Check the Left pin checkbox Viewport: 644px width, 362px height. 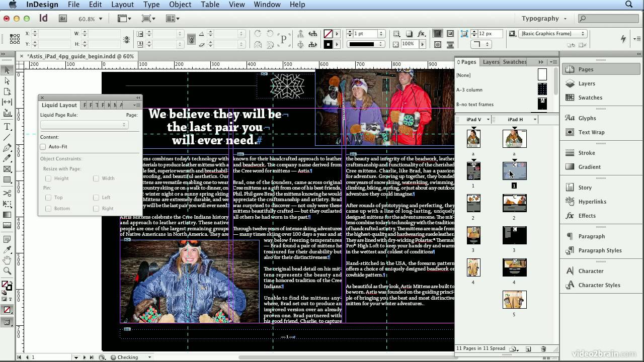coord(96,198)
